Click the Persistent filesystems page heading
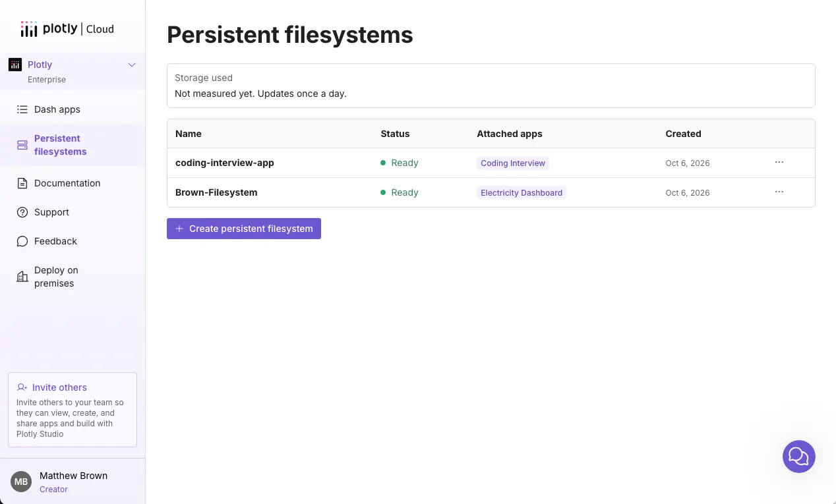 tap(290, 35)
